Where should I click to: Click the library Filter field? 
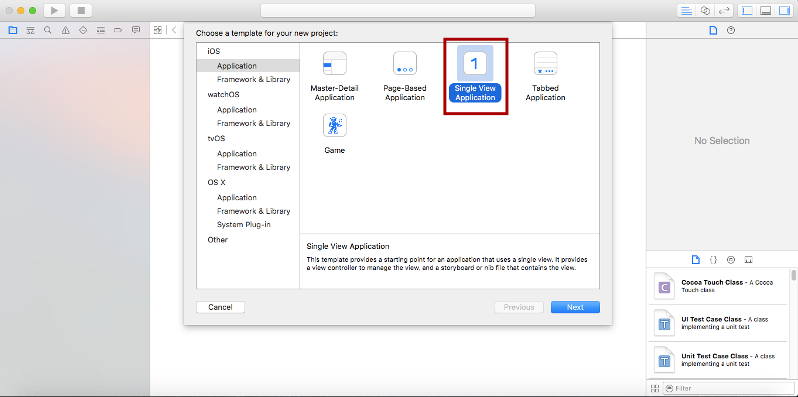[x=730, y=388]
